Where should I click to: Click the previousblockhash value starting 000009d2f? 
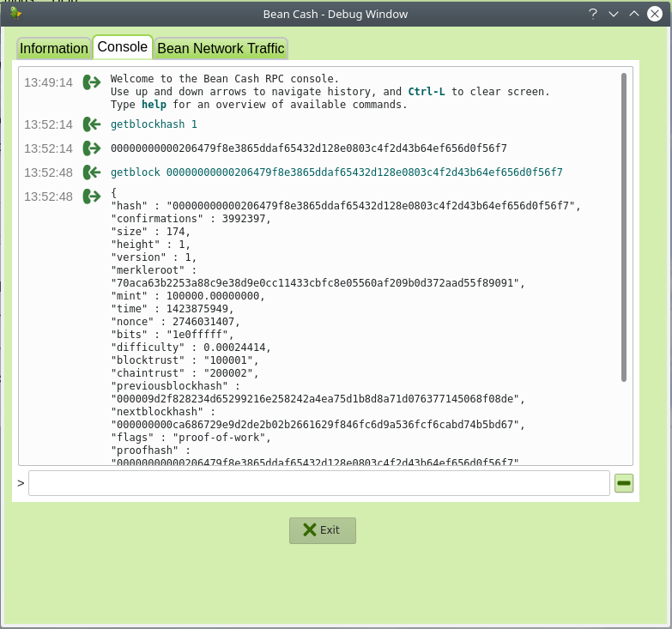point(318,398)
